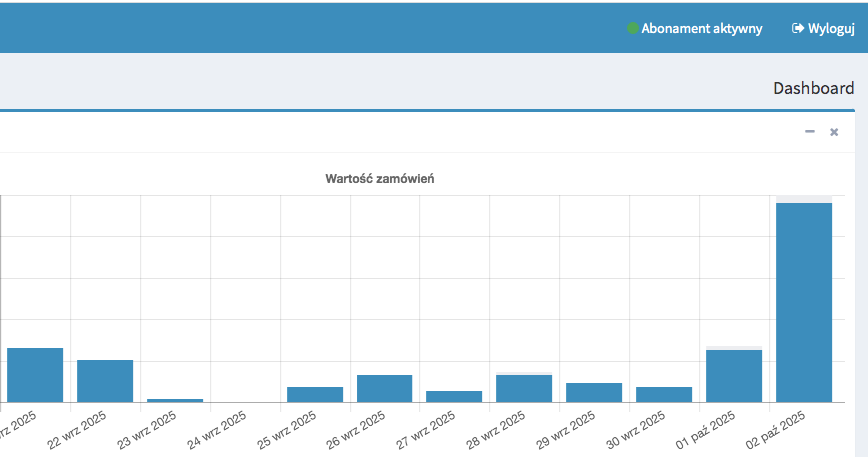Close the chart panel with x icon
This screenshot has width=868, height=457.
tap(834, 132)
